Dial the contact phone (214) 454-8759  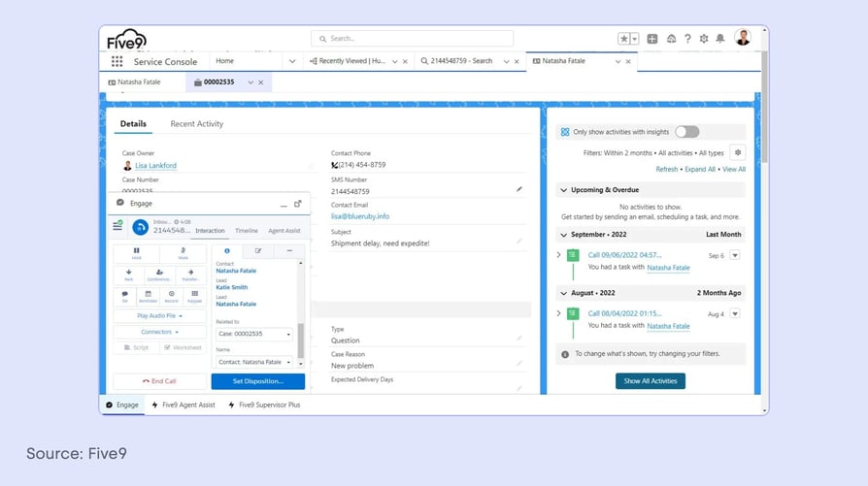pyautogui.click(x=358, y=165)
